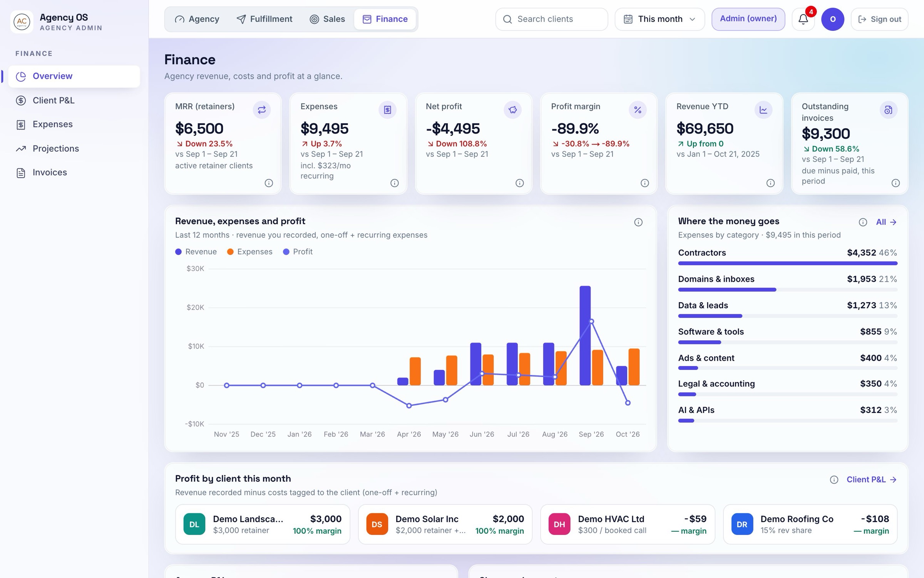924x578 pixels.
Task: Toggle Revenue series in chart legend
Action: coord(196,252)
